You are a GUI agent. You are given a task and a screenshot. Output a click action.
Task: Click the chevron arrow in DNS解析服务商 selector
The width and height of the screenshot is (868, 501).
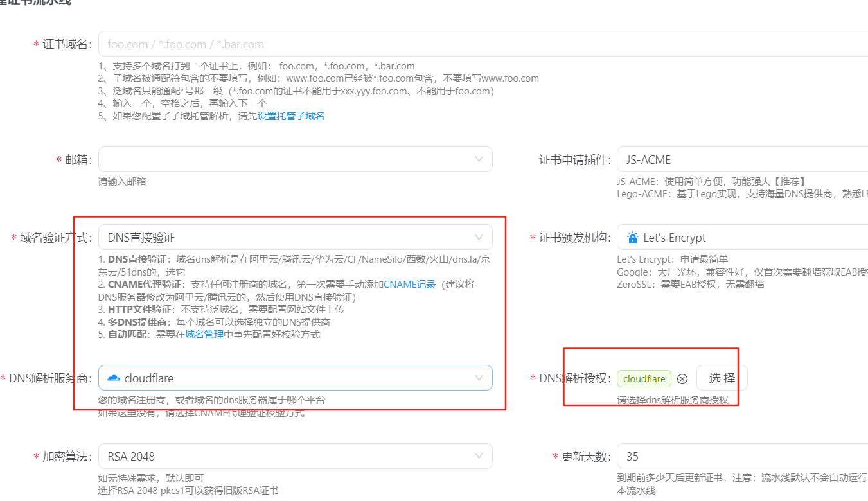479,378
